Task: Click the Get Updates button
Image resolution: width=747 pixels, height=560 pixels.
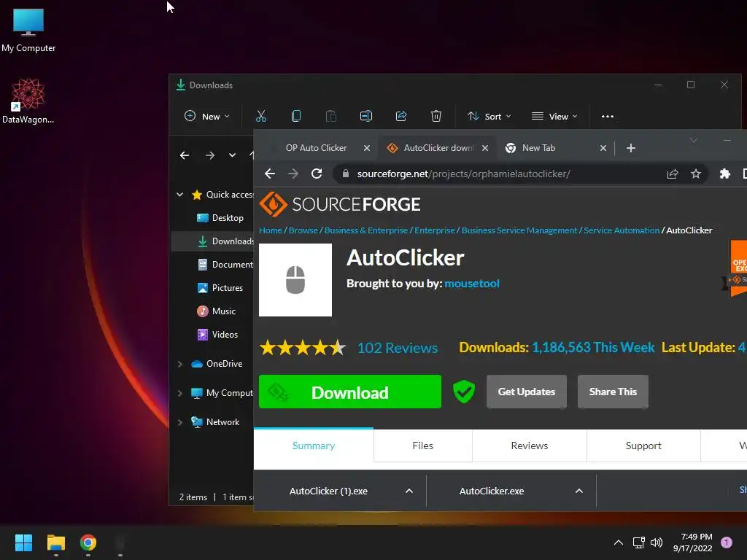Action: (x=527, y=392)
